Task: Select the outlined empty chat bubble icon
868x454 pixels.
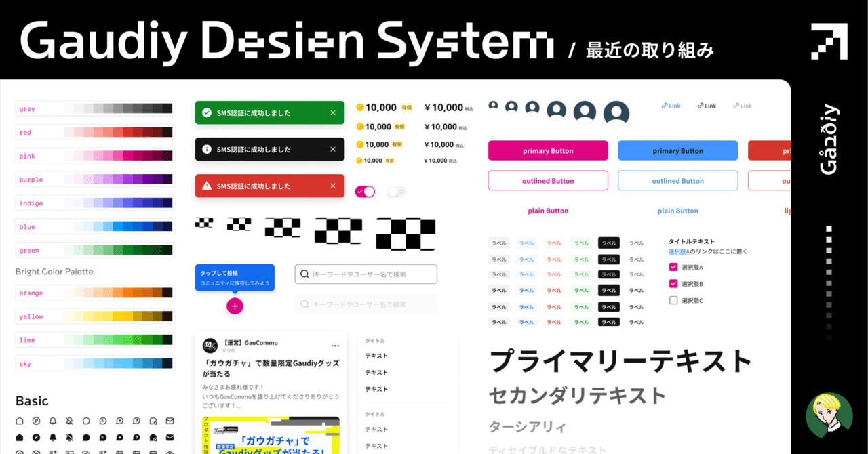Action: (86, 421)
